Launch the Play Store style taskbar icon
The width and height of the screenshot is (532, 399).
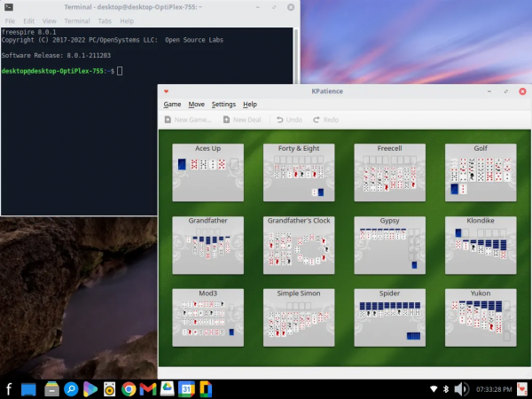coord(90,389)
